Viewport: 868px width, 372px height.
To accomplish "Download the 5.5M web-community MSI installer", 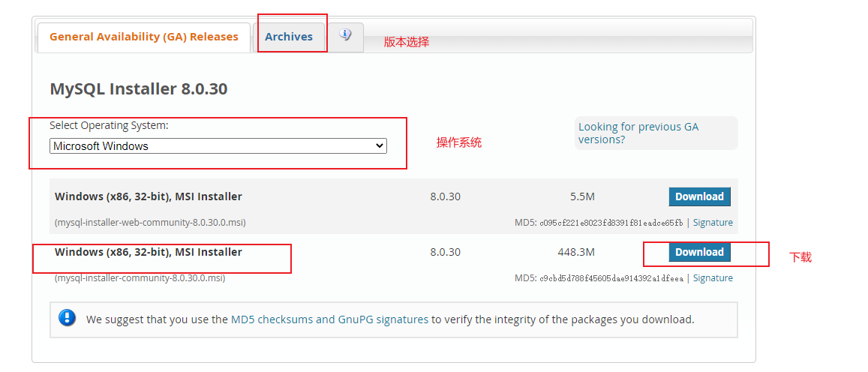I will tap(700, 196).
